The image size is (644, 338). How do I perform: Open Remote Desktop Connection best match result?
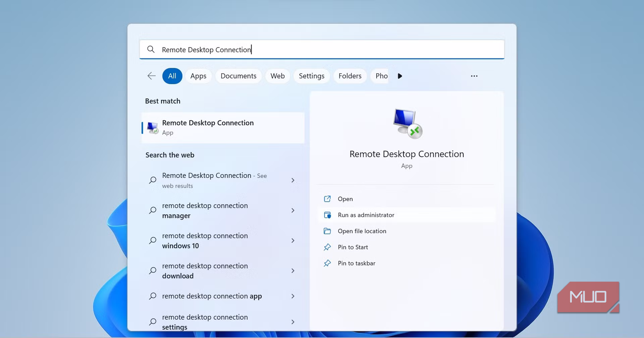(223, 127)
